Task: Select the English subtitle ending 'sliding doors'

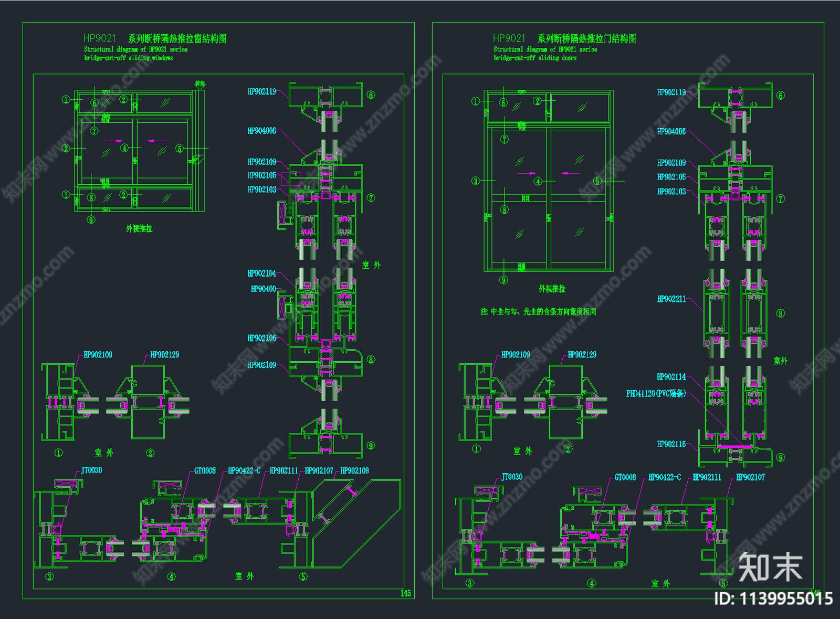Action: tap(545, 54)
